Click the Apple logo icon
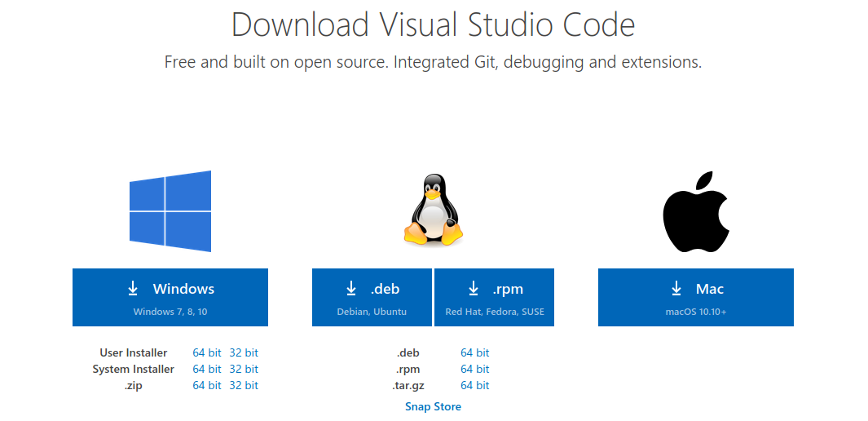Image resolution: width=868 pixels, height=421 pixels. (696, 211)
